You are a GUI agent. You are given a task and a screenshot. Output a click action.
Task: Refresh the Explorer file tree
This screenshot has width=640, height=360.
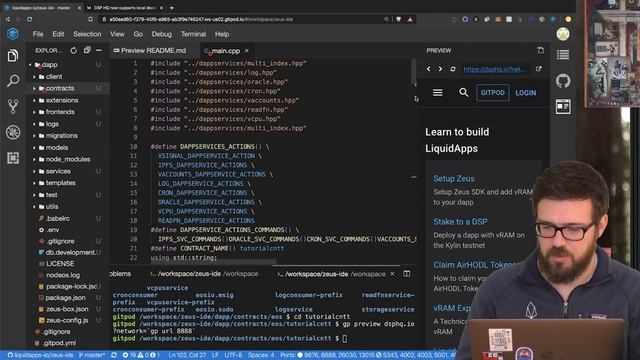click(73, 51)
